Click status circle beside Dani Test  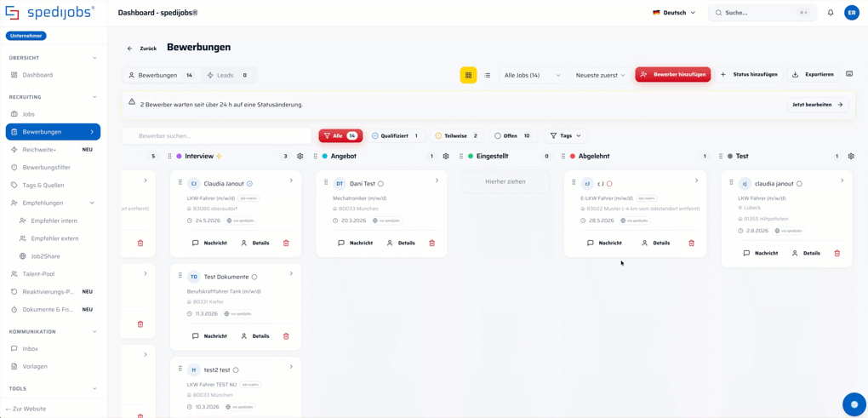pyautogui.click(x=380, y=184)
